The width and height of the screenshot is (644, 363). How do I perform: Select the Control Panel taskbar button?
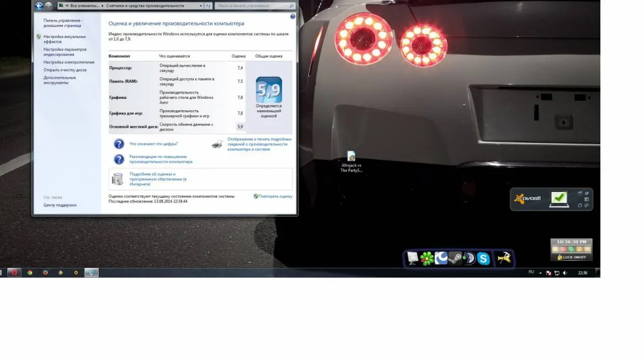pyautogui.click(x=91, y=273)
